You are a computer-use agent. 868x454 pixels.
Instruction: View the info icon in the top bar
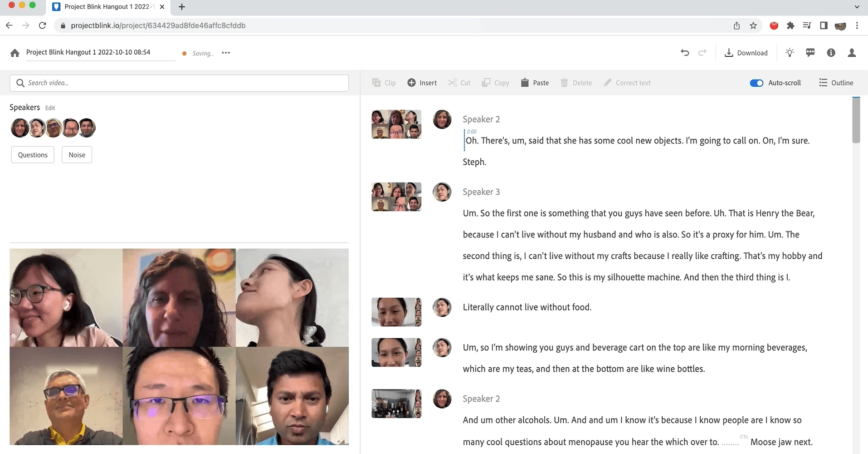(x=831, y=53)
